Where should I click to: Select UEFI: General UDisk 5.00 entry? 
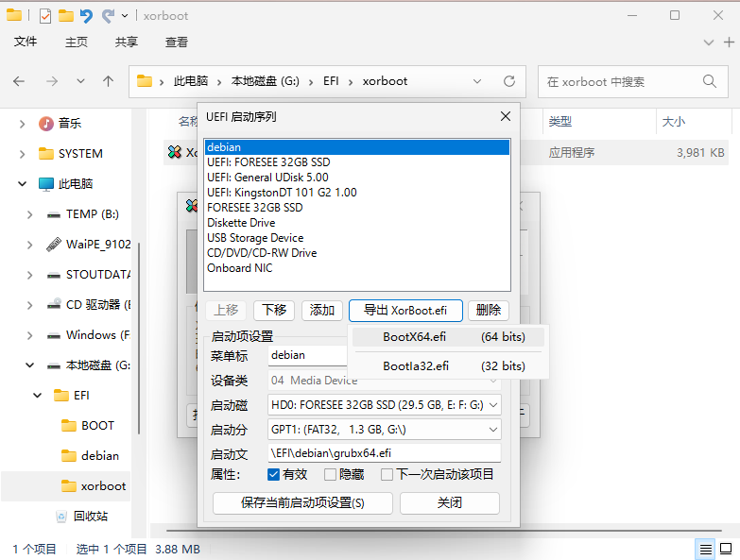[357, 178]
